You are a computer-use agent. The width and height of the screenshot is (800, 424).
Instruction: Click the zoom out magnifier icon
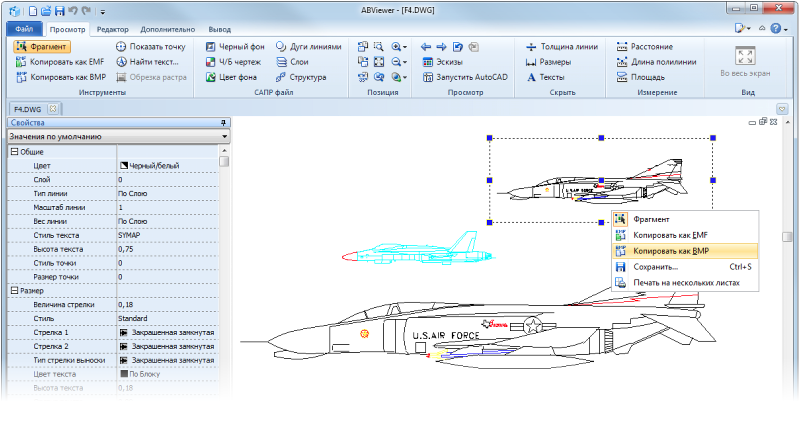click(396, 62)
